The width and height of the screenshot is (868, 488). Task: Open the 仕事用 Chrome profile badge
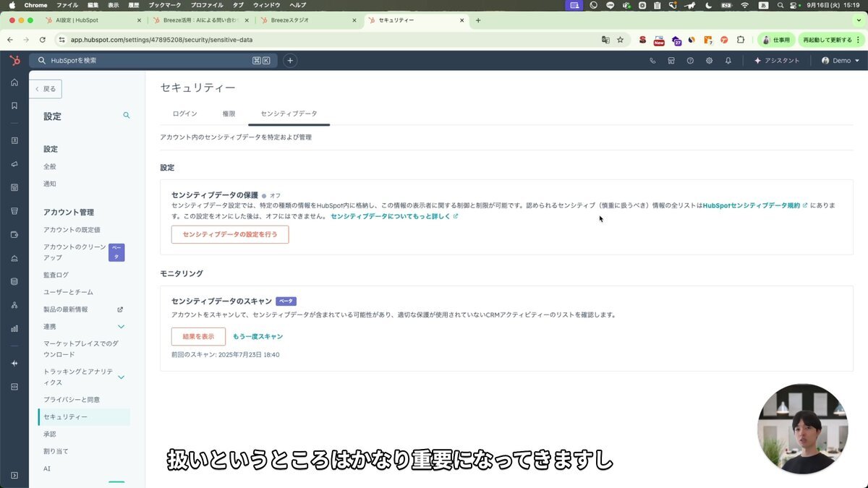(x=775, y=40)
